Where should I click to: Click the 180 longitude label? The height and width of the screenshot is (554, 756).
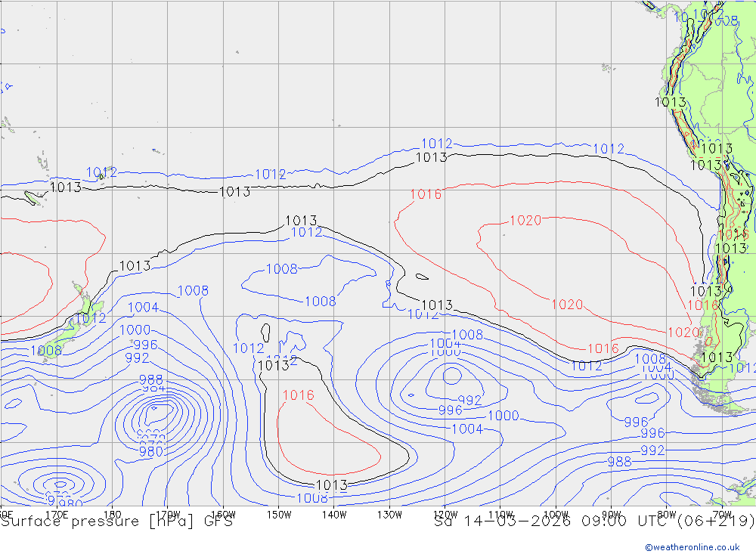112,515
